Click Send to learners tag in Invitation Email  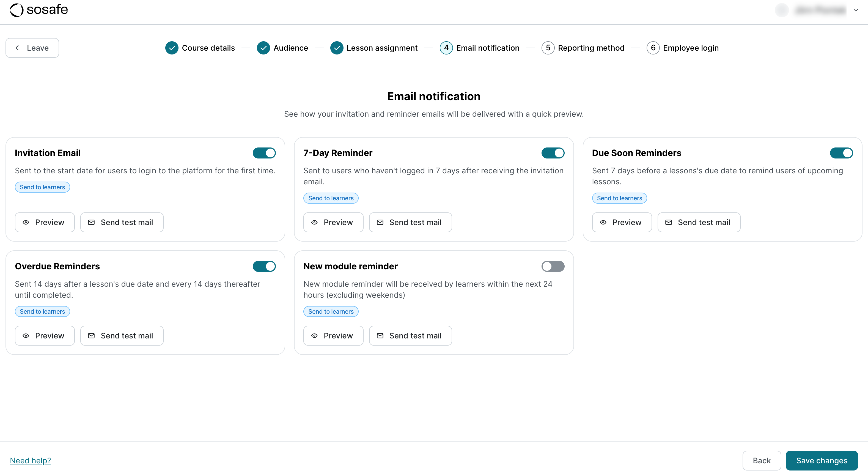42,187
